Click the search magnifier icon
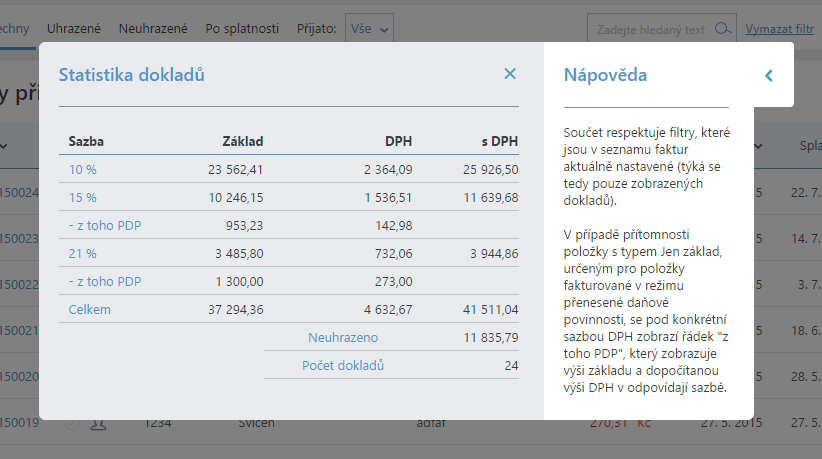The height and width of the screenshot is (459, 822). pos(723,29)
